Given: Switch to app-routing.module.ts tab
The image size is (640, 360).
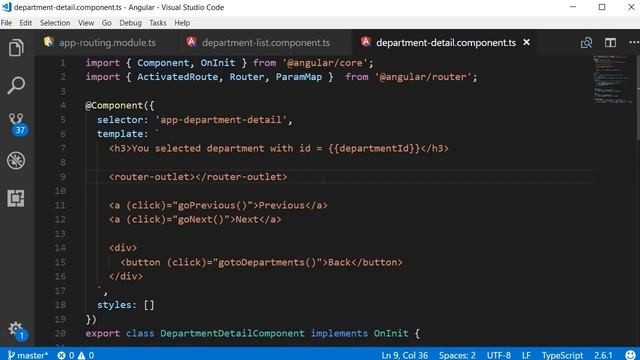Looking at the screenshot, I should click(106, 42).
